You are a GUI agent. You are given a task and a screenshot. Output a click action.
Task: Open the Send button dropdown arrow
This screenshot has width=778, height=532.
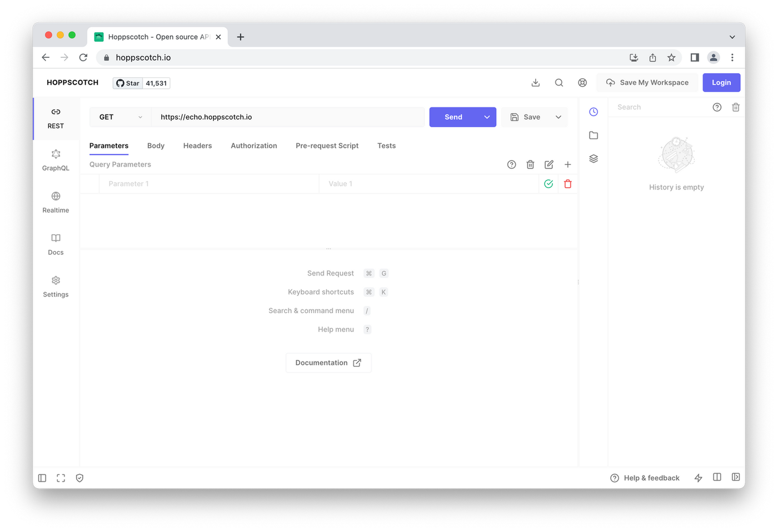coord(487,117)
